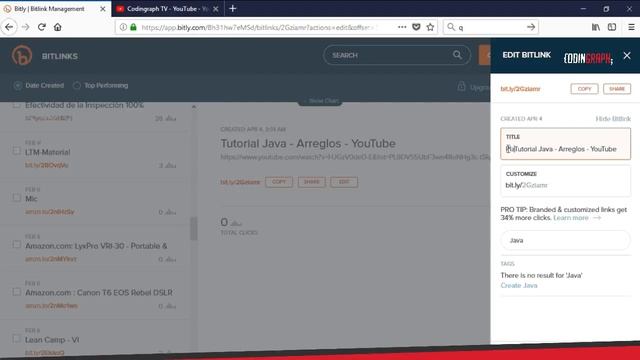640x360 pixels.
Task: Click into the Title field
Action: tap(565, 144)
